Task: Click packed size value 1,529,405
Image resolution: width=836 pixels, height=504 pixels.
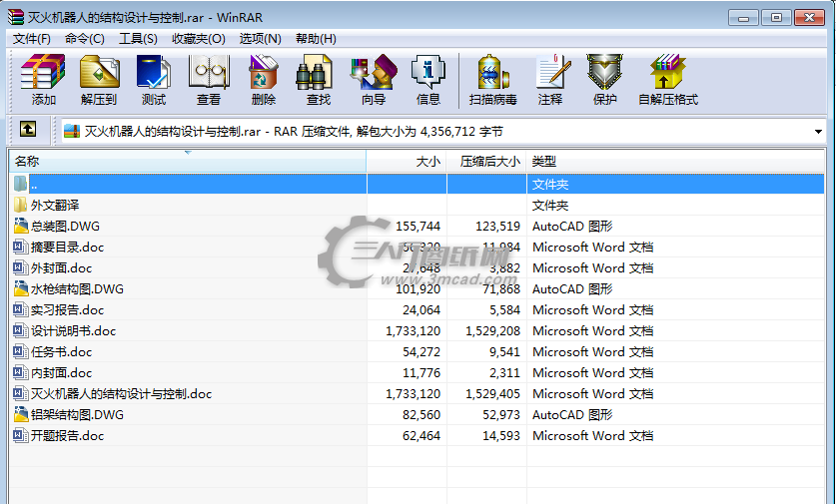Action: click(x=492, y=393)
